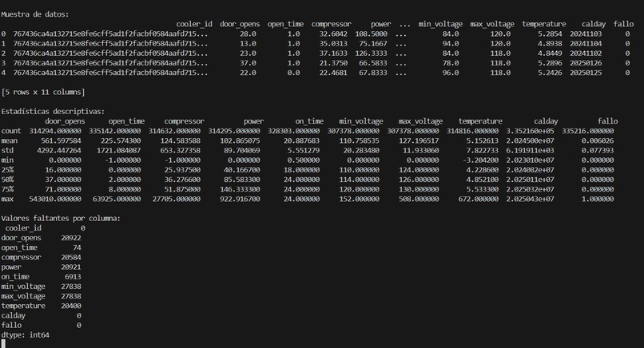The image size is (644, 348).
Task: Select the '50%' row label
Action: (x=7, y=180)
